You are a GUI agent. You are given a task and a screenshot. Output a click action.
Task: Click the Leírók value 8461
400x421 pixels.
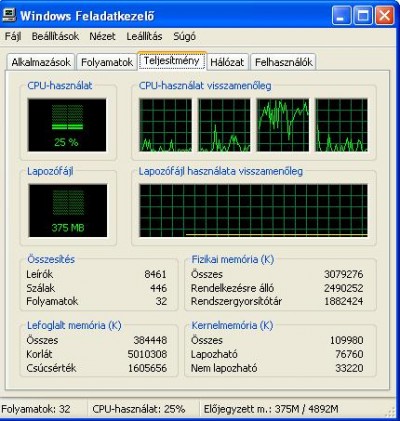point(155,274)
